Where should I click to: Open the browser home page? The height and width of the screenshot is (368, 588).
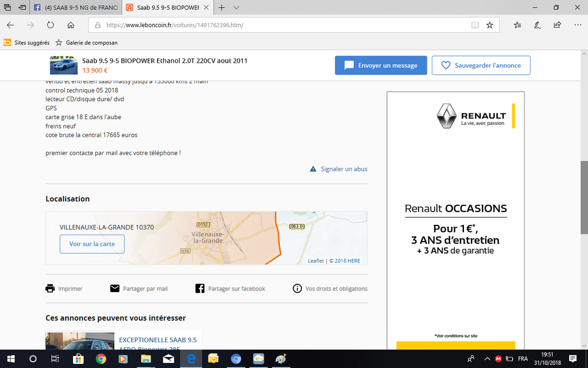(71, 25)
